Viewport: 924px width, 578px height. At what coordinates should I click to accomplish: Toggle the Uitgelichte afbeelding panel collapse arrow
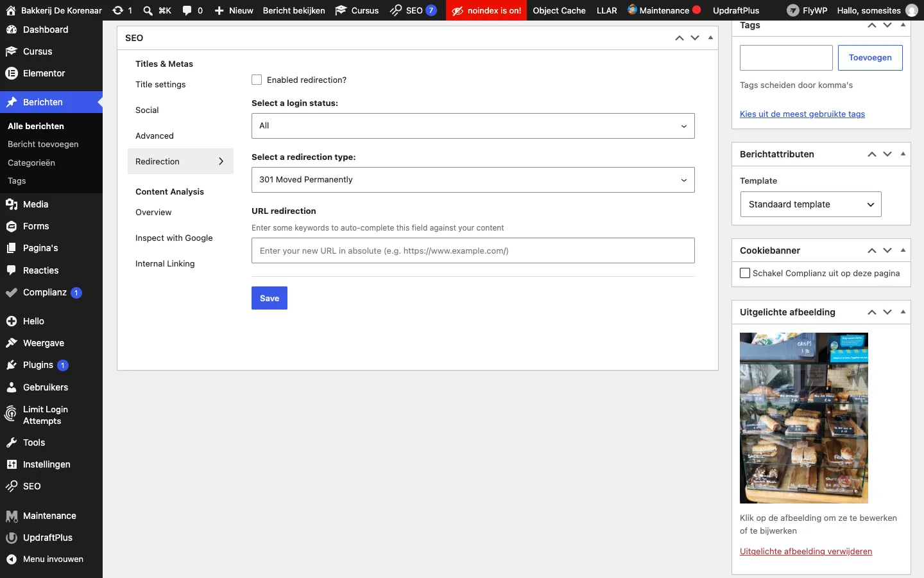pos(903,312)
